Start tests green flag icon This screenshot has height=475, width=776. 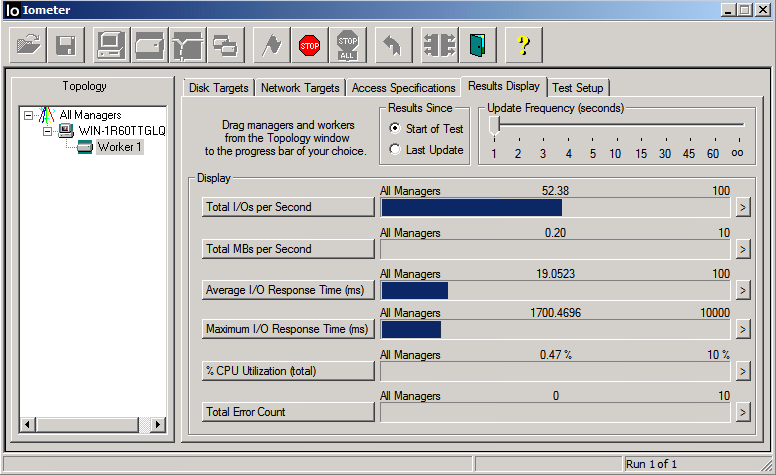click(272, 46)
